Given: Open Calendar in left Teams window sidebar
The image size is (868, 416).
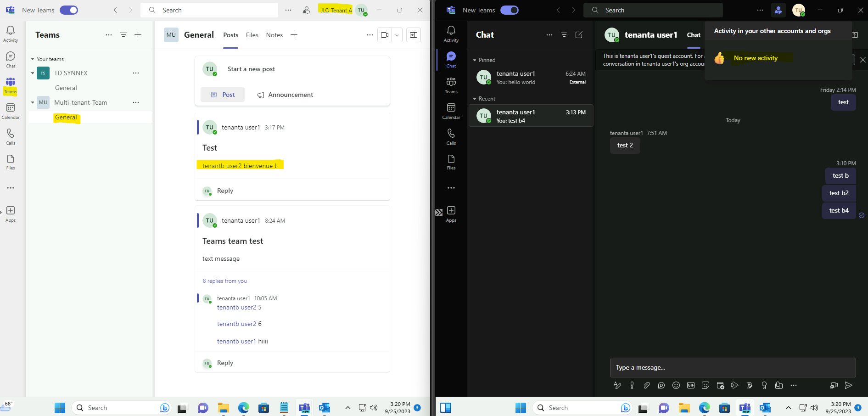Looking at the screenshot, I should 11,111.
